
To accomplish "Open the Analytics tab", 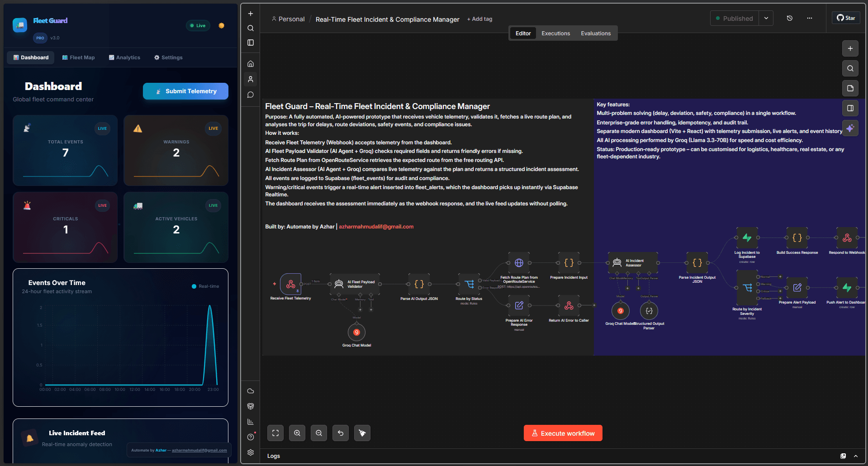I will [x=124, y=57].
